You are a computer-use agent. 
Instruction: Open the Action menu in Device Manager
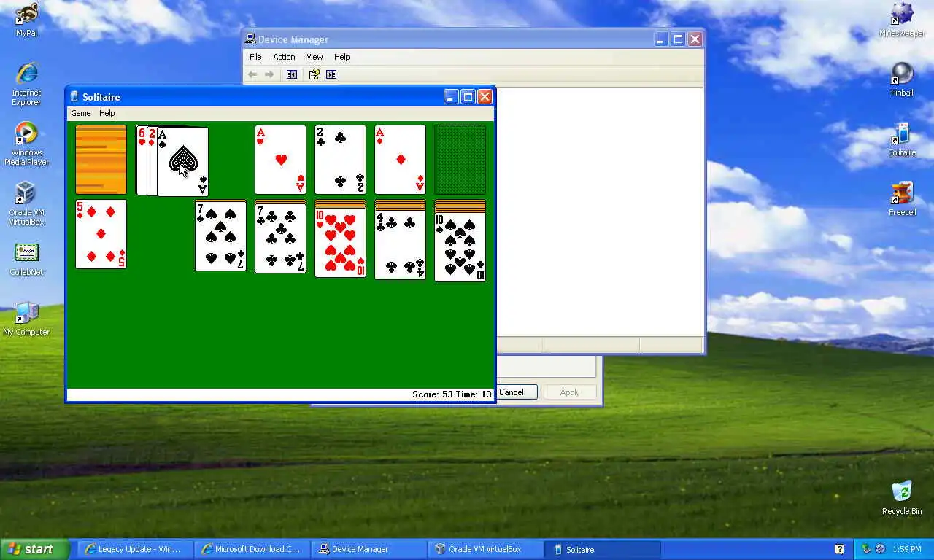pos(284,57)
